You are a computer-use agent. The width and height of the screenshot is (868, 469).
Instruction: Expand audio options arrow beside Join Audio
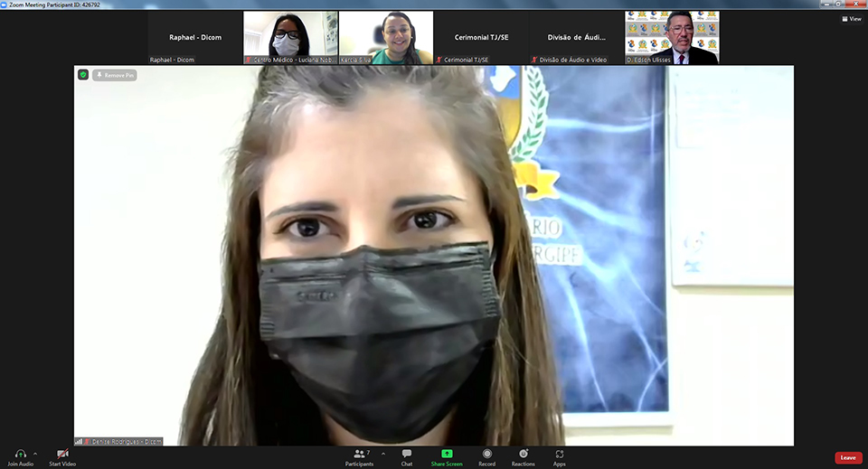tap(35, 454)
